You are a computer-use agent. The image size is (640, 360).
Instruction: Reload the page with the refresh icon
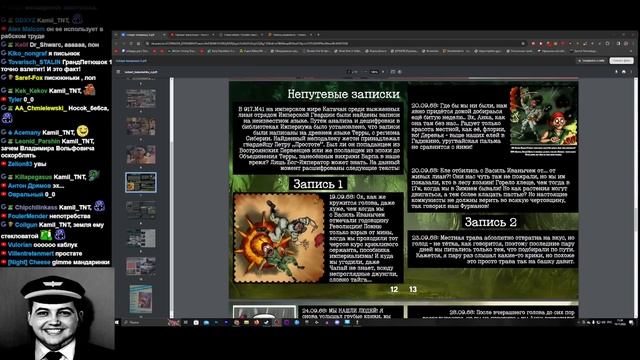(x=131, y=44)
